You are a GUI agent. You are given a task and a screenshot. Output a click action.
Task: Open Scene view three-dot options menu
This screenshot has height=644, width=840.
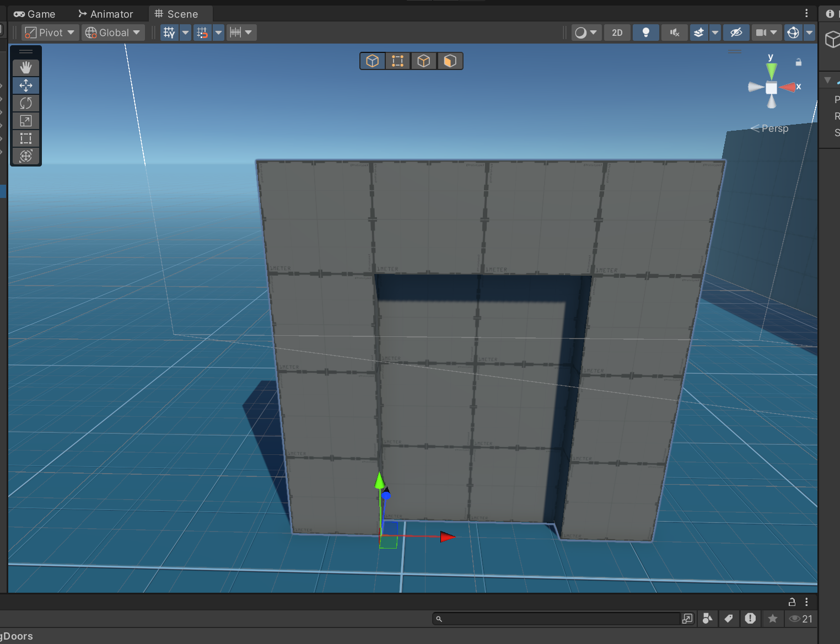pos(806,13)
